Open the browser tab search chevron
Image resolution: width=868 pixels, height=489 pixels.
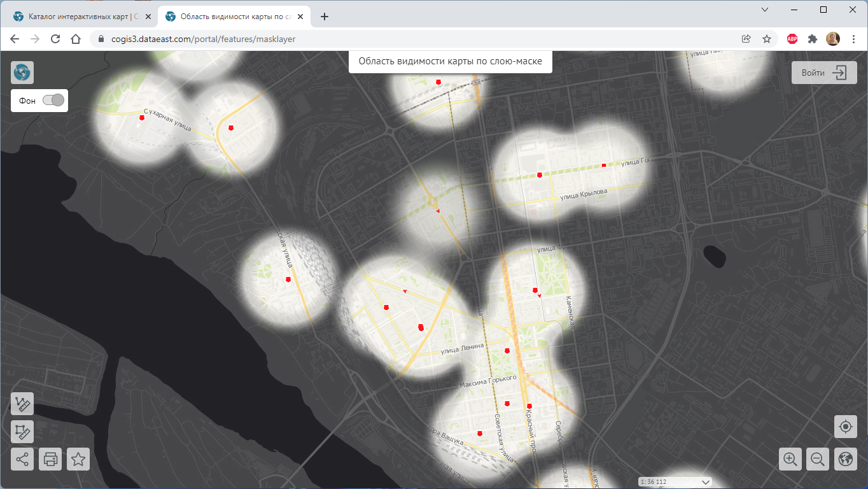pyautogui.click(x=765, y=10)
